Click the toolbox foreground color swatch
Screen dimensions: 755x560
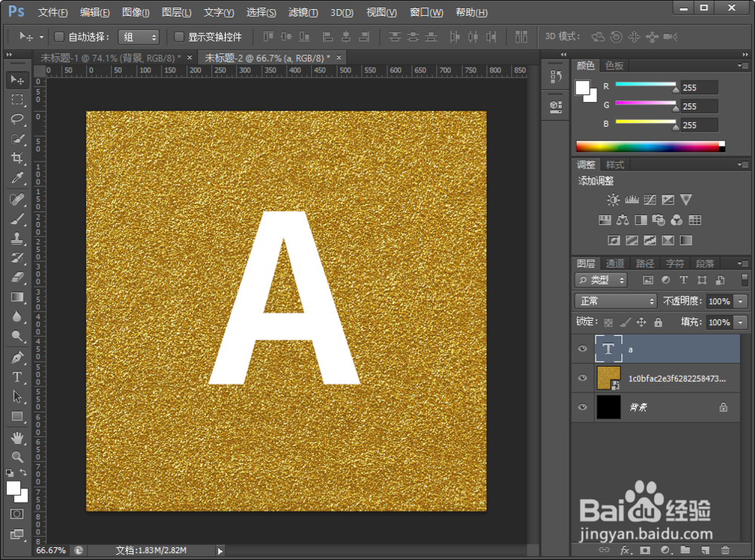[x=13, y=488]
